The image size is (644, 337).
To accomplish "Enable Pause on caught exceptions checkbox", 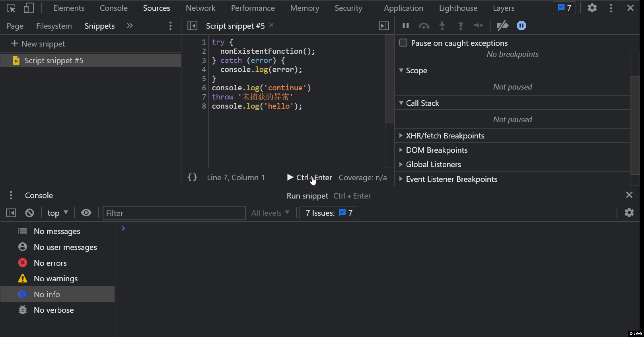I will point(403,43).
